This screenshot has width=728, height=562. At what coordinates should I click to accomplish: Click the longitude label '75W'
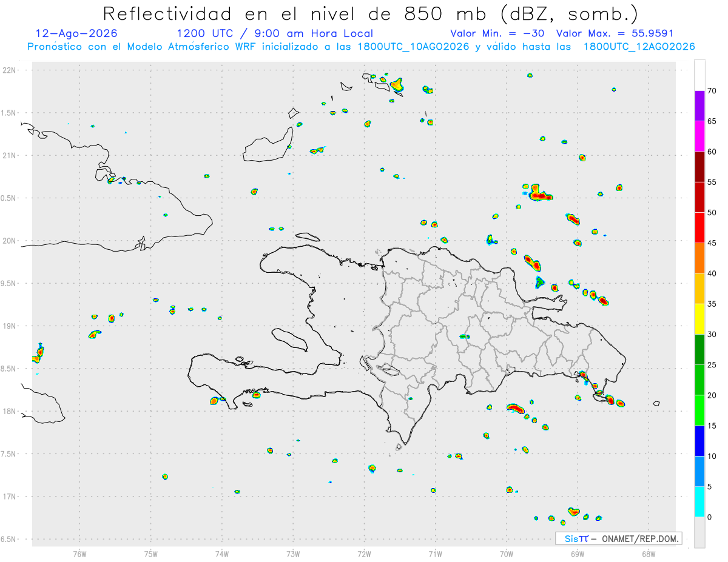(151, 554)
